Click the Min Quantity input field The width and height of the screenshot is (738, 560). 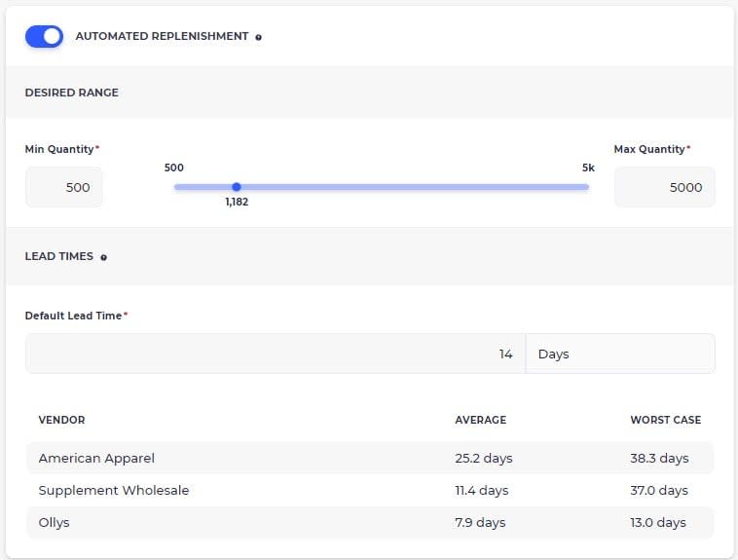(64, 187)
